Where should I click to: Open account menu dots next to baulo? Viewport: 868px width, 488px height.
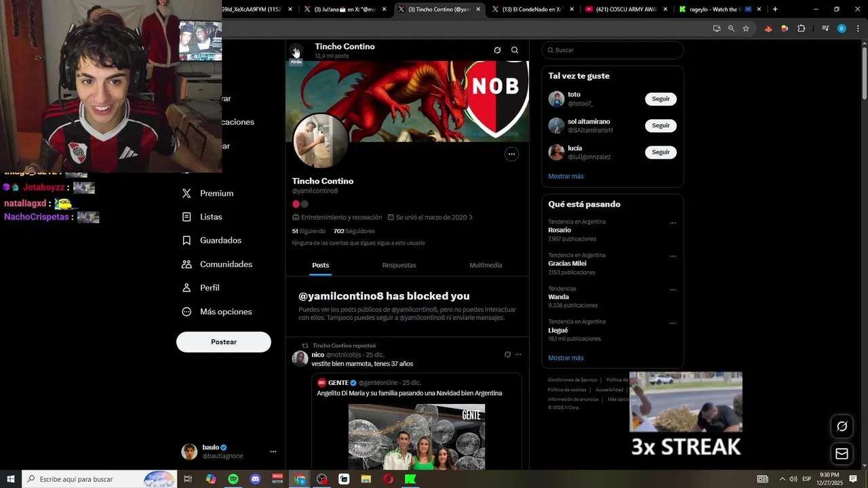click(x=273, y=451)
